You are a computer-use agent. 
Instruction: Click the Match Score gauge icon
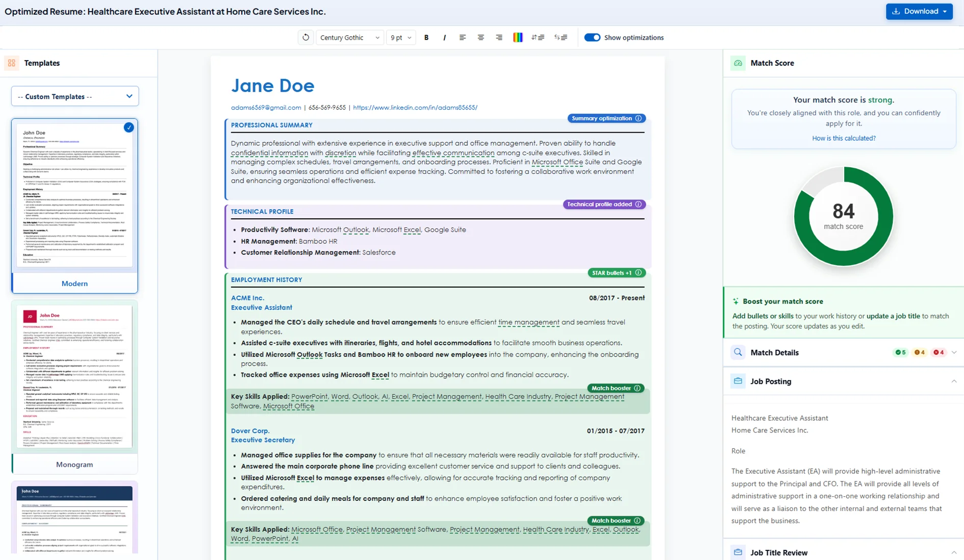738,63
